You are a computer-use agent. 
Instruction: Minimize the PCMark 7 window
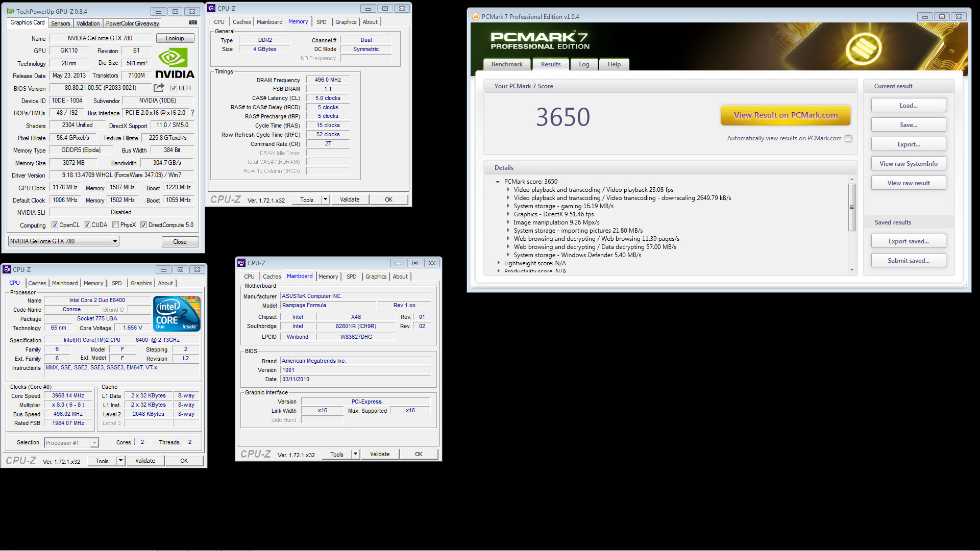coord(925,17)
